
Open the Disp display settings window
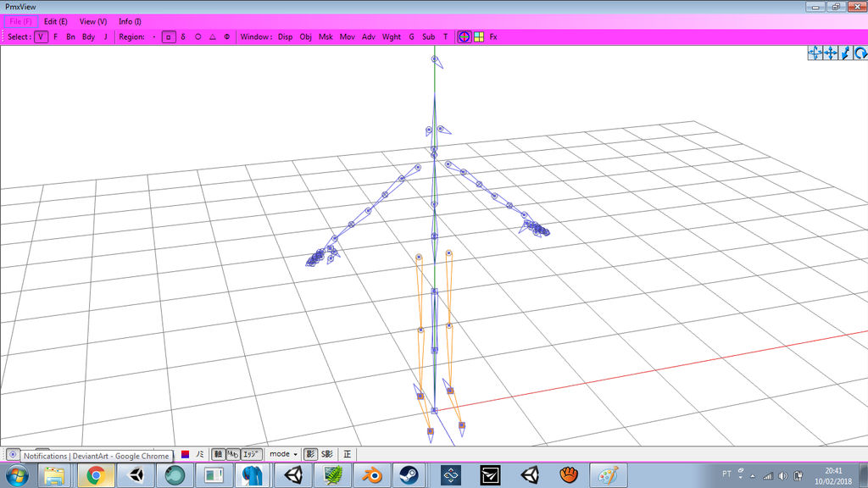(285, 36)
